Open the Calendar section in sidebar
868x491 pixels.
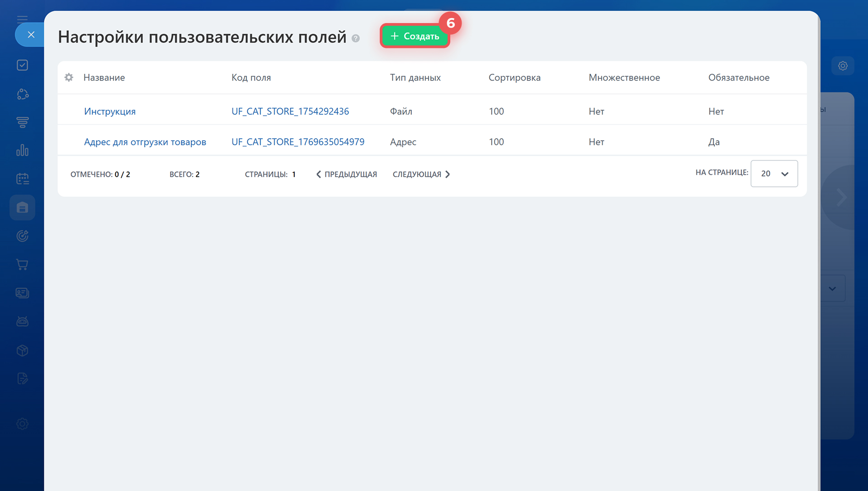tap(22, 178)
